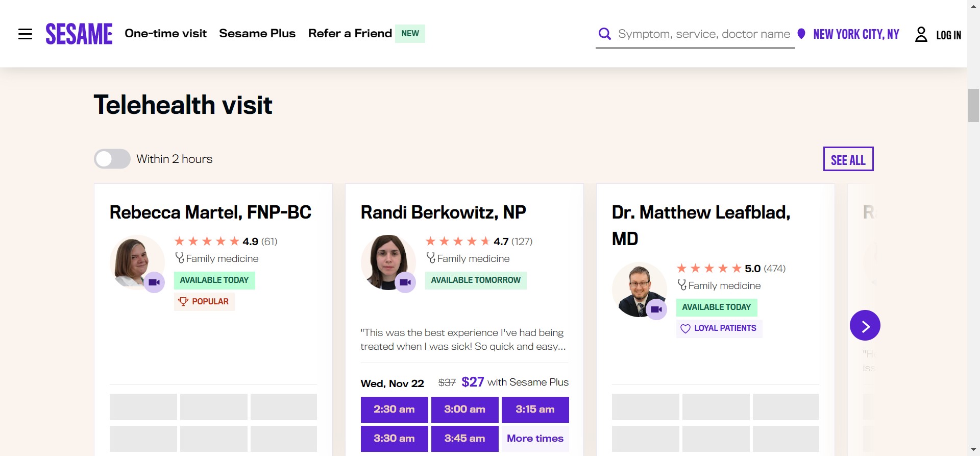Click the symptom search input field
The height and width of the screenshot is (456, 980).
pos(704,34)
